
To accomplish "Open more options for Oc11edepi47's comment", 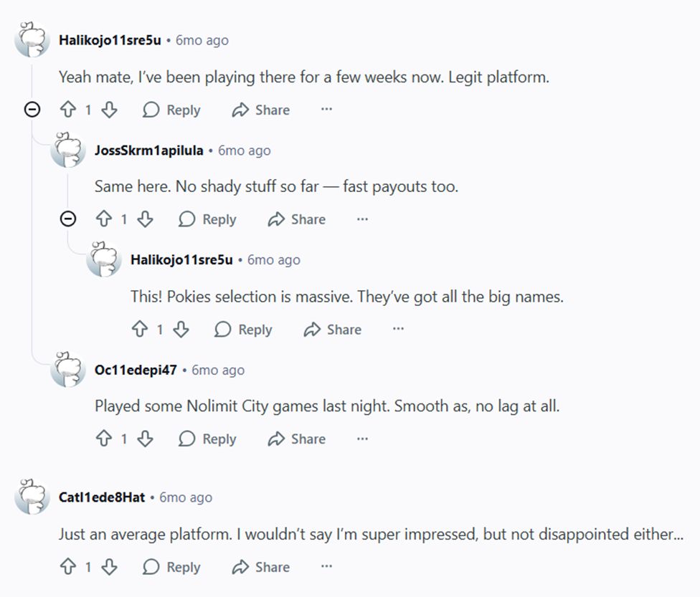I will 362,439.
